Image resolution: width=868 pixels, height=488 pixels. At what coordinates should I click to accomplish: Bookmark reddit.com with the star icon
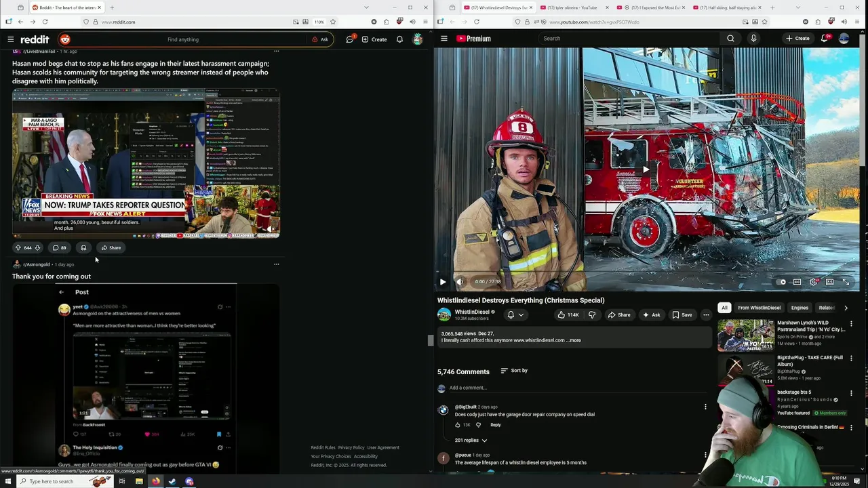[x=332, y=22]
